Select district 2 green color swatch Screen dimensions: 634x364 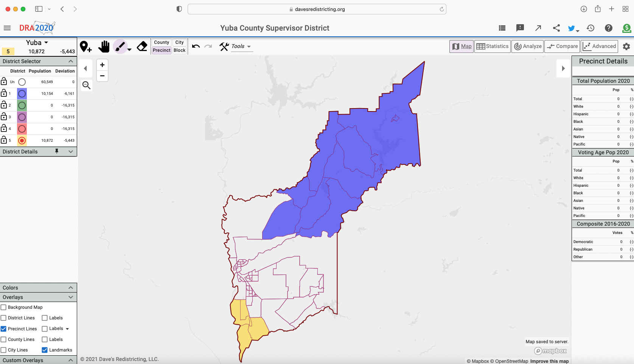pyautogui.click(x=22, y=105)
